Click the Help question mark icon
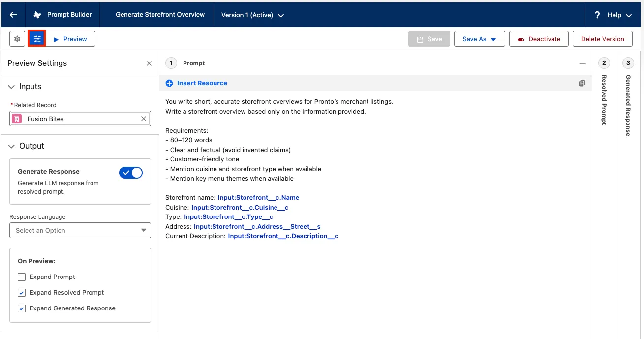The width and height of the screenshot is (644, 339). [x=597, y=15]
